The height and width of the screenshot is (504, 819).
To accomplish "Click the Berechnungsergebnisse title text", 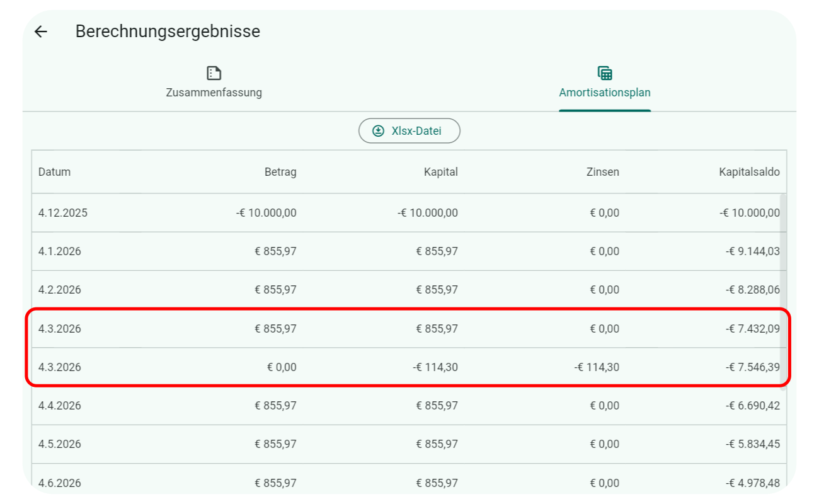I will pyautogui.click(x=168, y=31).
